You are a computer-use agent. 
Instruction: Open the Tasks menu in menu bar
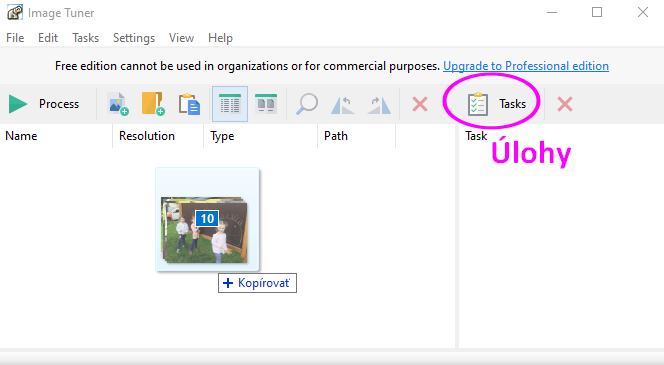pyautogui.click(x=86, y=38)
